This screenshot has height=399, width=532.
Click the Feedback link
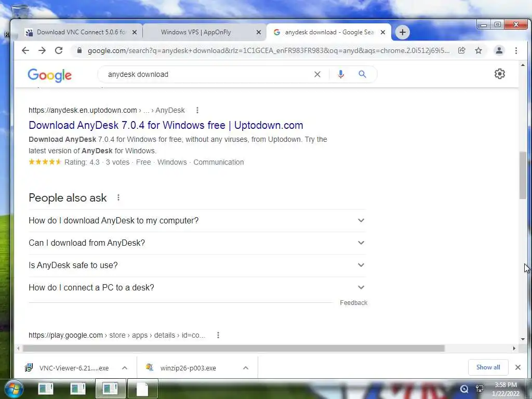[353, 303]
